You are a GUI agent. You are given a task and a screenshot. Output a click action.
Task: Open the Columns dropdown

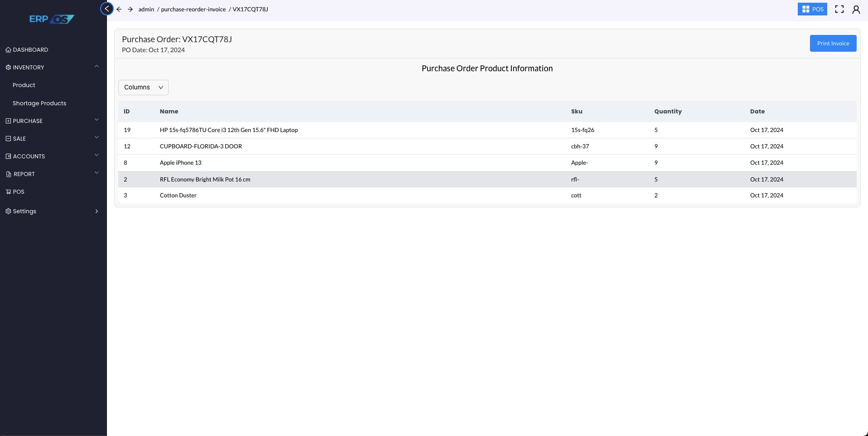(143, 88)
